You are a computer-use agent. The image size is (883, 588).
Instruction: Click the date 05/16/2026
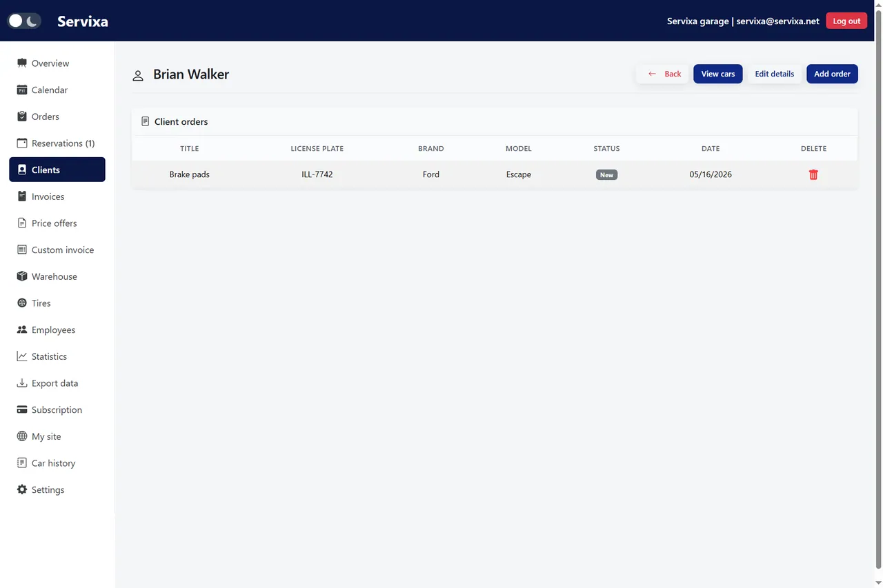tap(711, 174)
